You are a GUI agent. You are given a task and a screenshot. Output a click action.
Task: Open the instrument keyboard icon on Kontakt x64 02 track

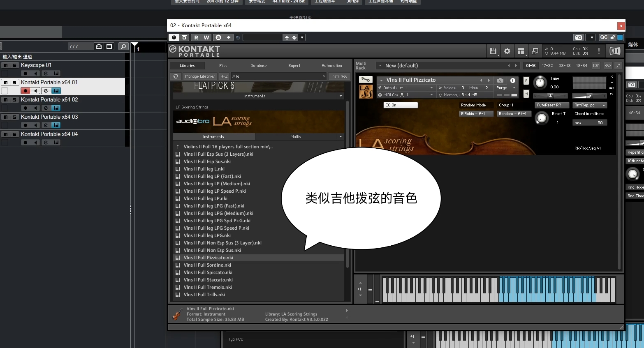56,108
